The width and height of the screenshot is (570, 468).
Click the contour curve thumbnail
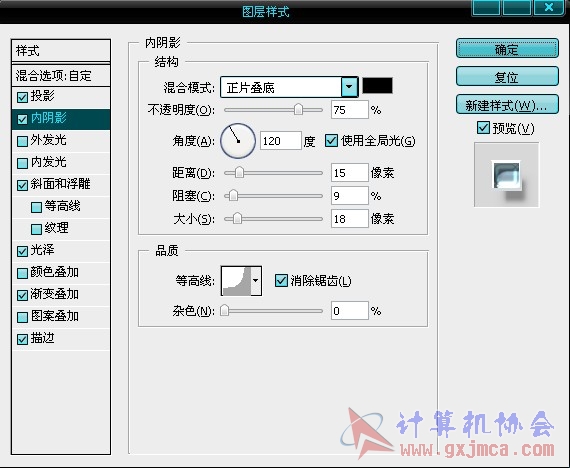(236, 281)
